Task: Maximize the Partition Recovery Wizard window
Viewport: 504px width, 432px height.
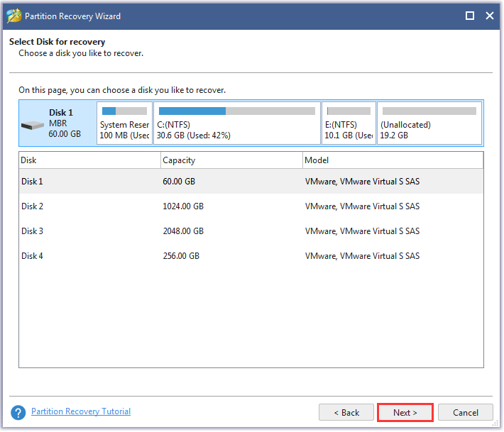Action: tap(470, 16)
